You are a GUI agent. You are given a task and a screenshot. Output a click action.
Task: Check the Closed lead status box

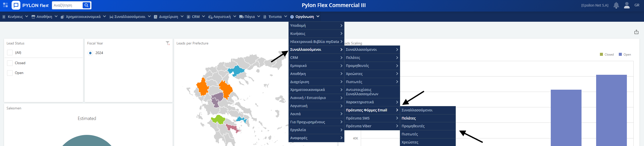(10, 63)
